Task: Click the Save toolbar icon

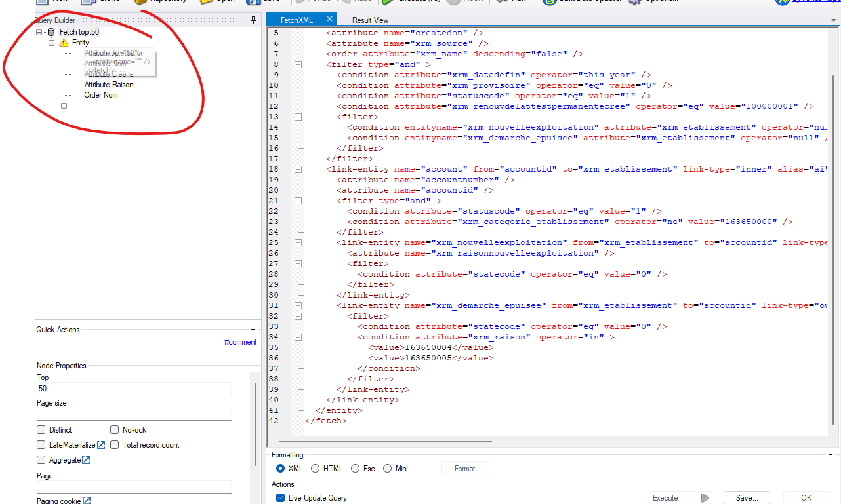Action: pos(256,3)
